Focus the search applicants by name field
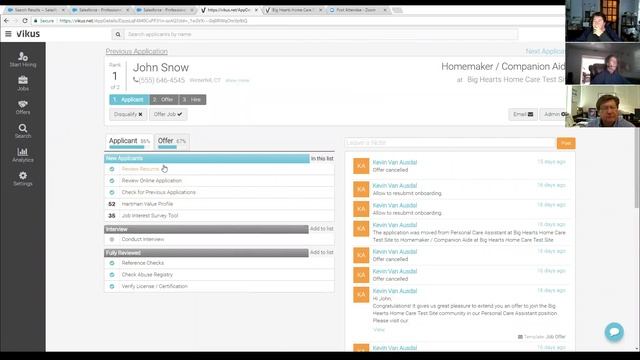This screenshot has height=360, width=640. point(321,34)
